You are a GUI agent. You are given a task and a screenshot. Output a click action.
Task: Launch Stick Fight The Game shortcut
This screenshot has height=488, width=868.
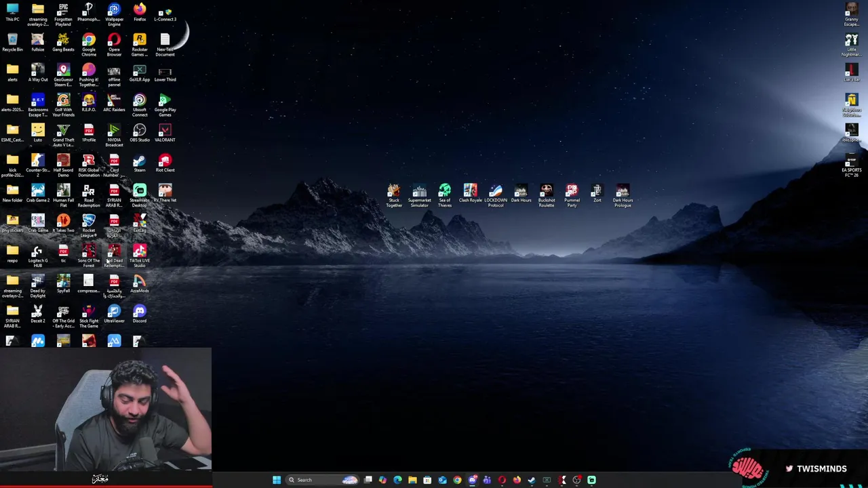89,317
